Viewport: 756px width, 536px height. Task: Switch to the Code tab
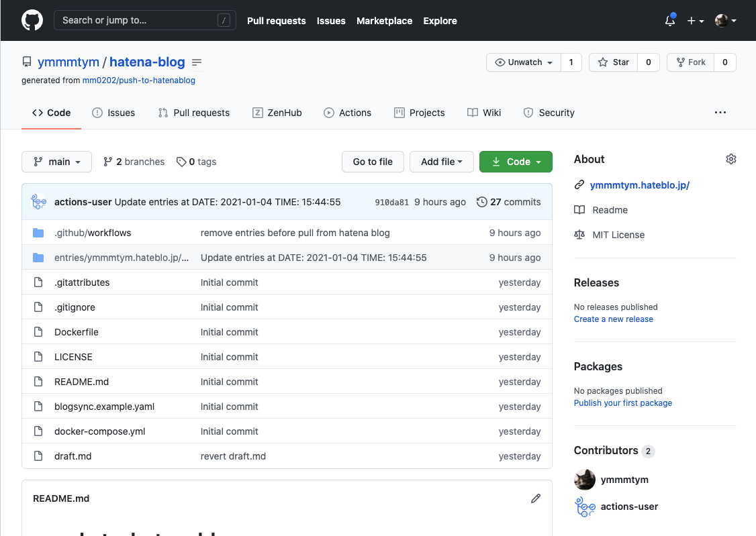point(51,113)
